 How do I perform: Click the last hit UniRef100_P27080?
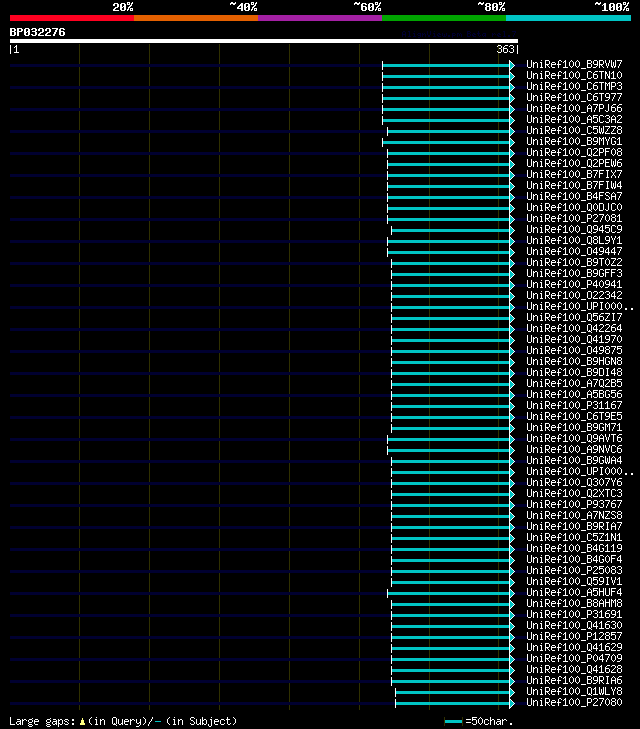pos(574,702)
